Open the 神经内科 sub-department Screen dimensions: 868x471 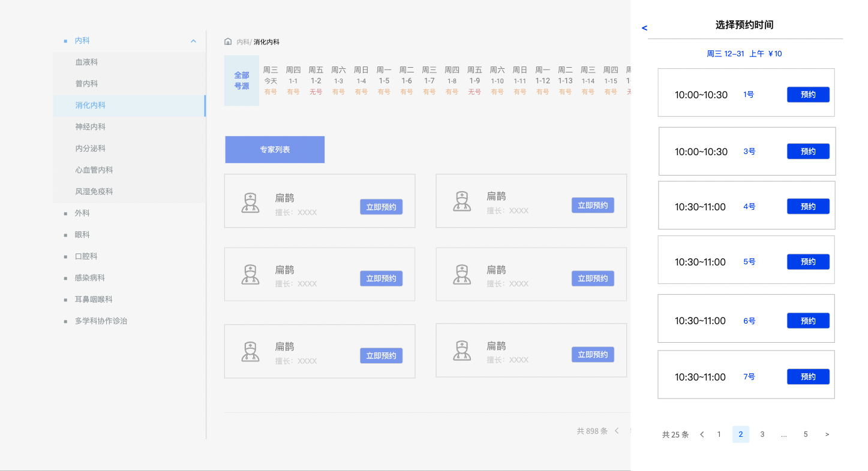pyautogui.click(x=129, y=127)
